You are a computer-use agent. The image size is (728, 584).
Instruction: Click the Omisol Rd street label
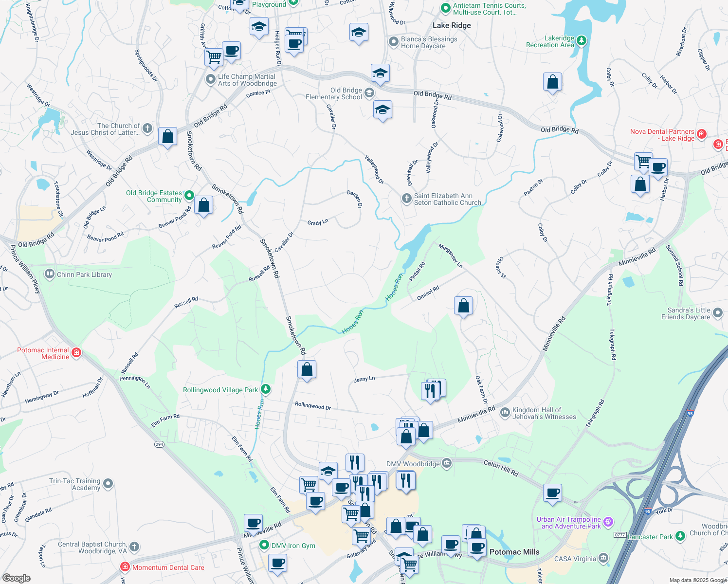point(428,293)
